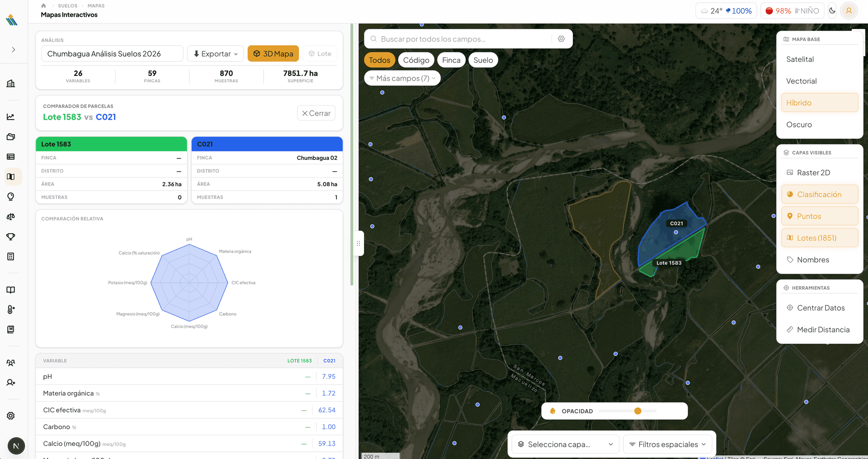Expand the Más campos (7) dropdown
Image resolution: width=868 pixels, height=459 pixels.
click(x=402, y=78)
